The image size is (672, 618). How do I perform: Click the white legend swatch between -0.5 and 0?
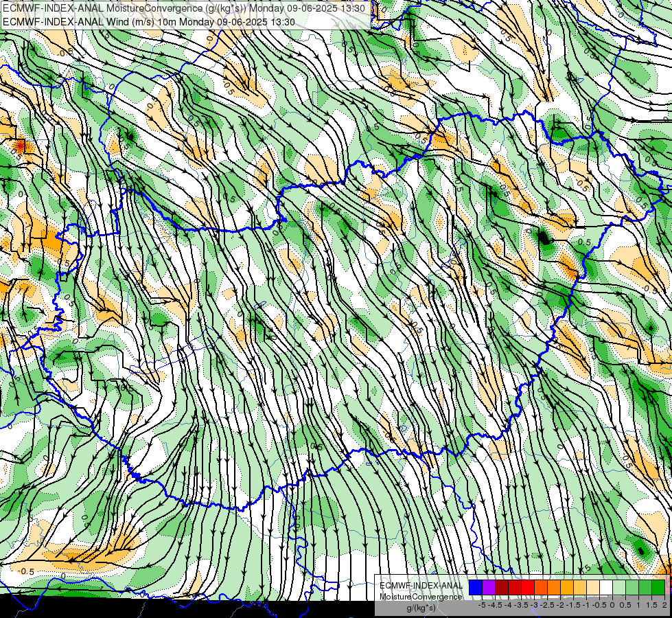point(606,588)
